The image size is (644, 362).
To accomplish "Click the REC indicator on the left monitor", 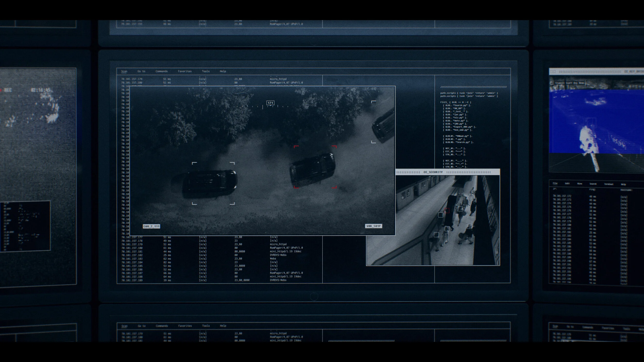I will 6,90.
